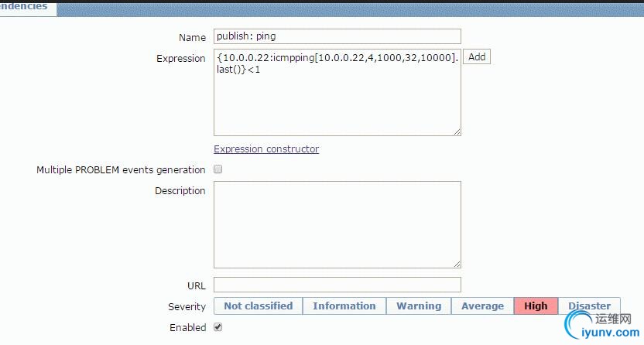Click the iyunv.com watermark text
The height and width of the screenshot is (345, 644).
[x=611, y=334]
